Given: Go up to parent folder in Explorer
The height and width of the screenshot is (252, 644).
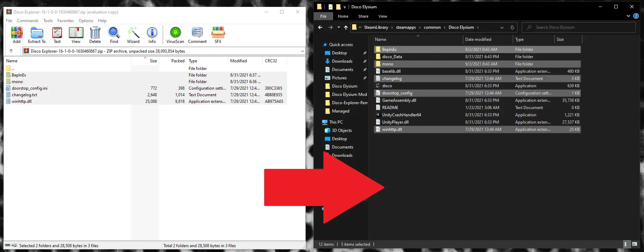Looking at the screenshot, I should 346,27.
